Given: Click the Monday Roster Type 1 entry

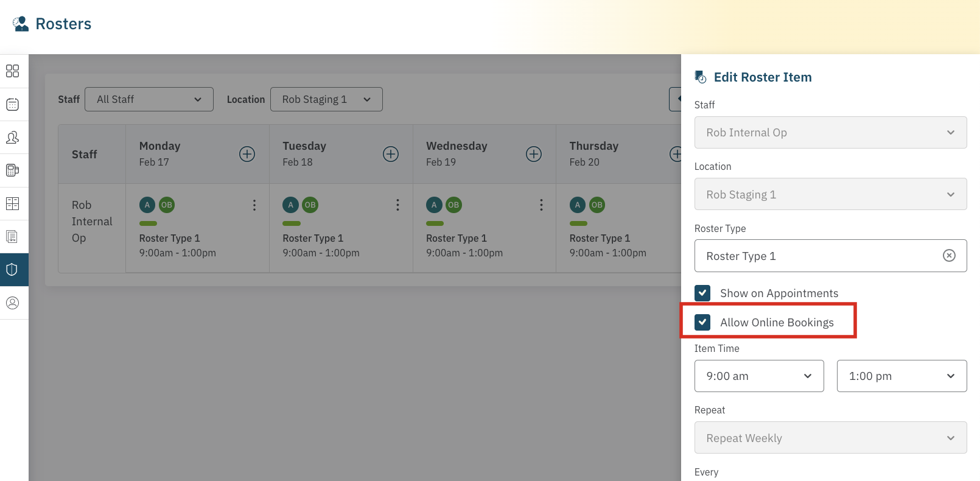Looking at the screenshot, I should (170, 239).
